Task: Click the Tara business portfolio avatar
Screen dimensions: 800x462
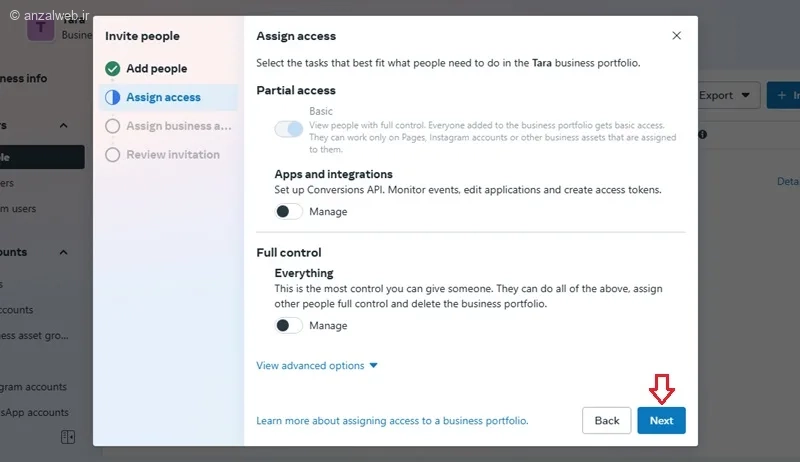Action: tap(41, 28)
